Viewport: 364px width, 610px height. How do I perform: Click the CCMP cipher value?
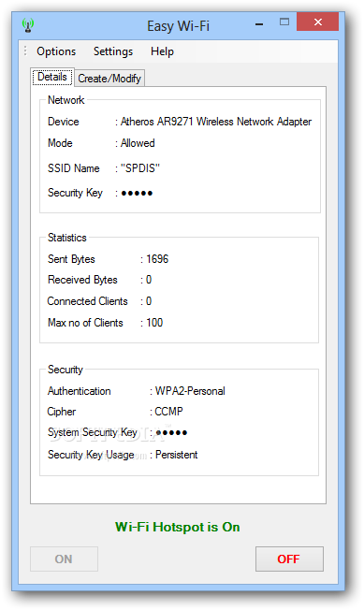(x=168, y=412)
